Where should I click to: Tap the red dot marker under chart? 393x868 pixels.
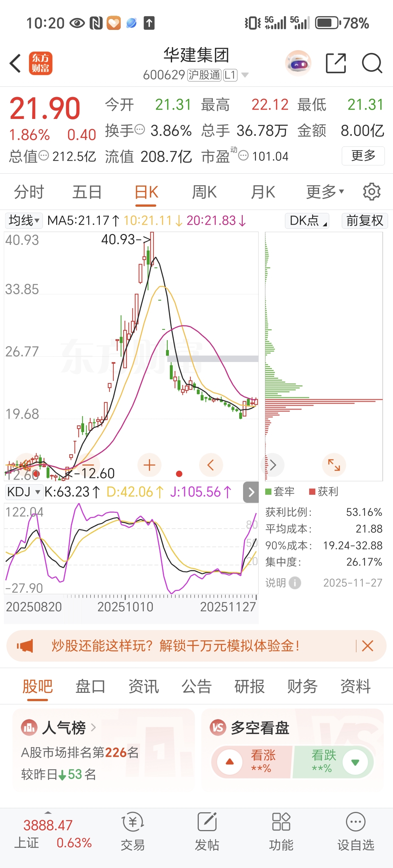pyautogui.click(x=179, y=474)
